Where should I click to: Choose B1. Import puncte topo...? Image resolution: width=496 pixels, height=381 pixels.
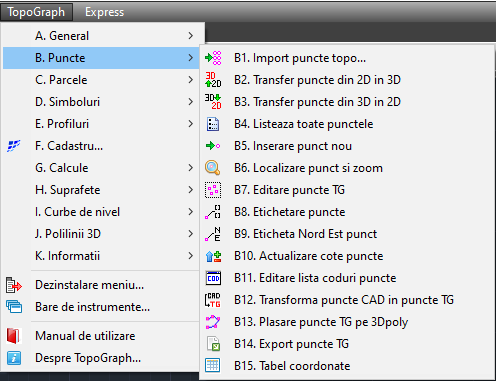coord(347,58)
